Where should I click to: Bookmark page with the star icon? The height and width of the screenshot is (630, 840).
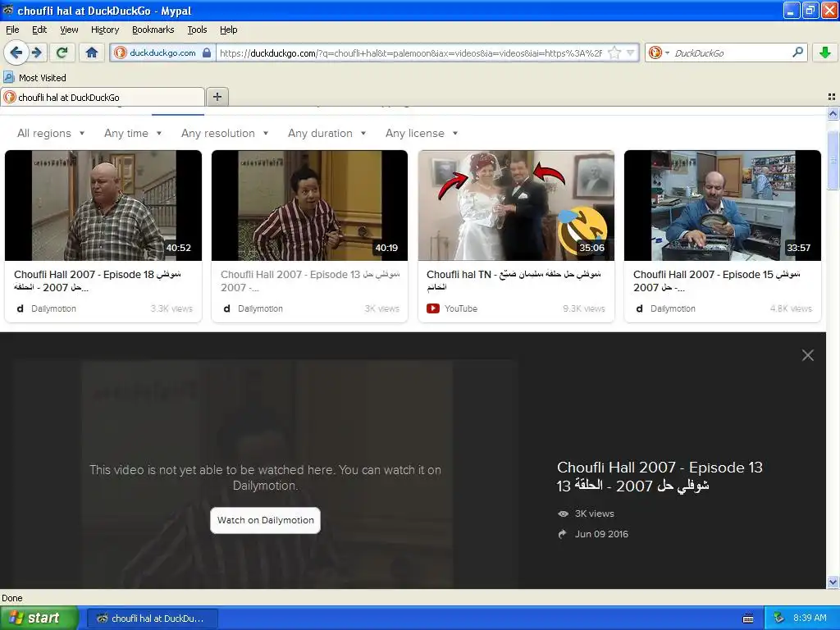tap(614, 52)
